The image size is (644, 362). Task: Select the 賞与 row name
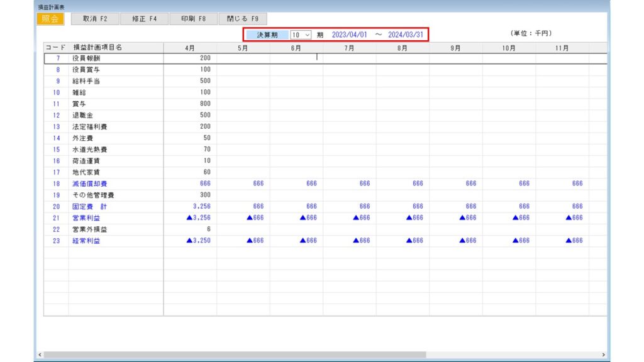pyautogui.click(x=79, y=104)
